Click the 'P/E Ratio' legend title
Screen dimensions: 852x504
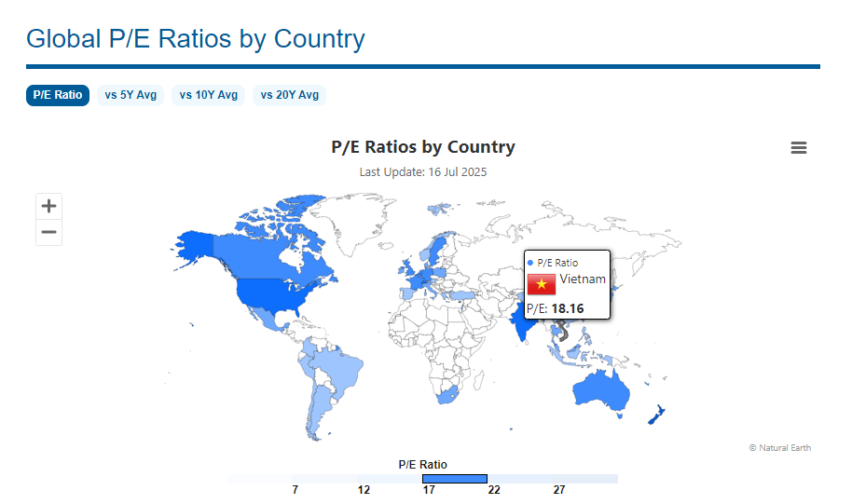(423, 465)
